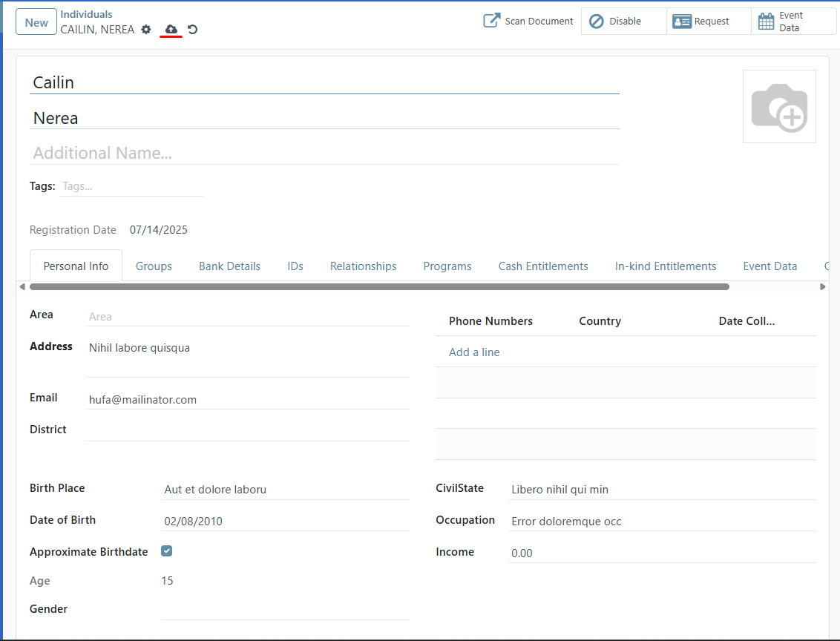
Task: Click the Disable circle-slash icon
Action: click(596, 21)
